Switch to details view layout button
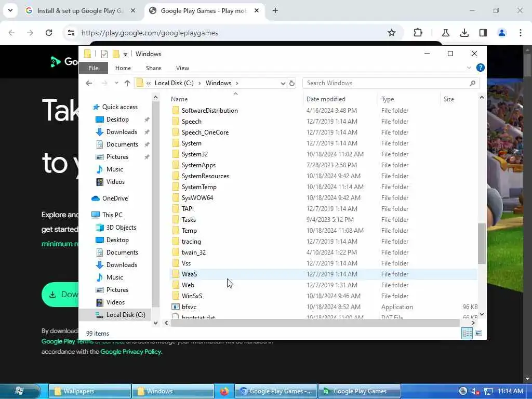 click(x=467, y=333)
